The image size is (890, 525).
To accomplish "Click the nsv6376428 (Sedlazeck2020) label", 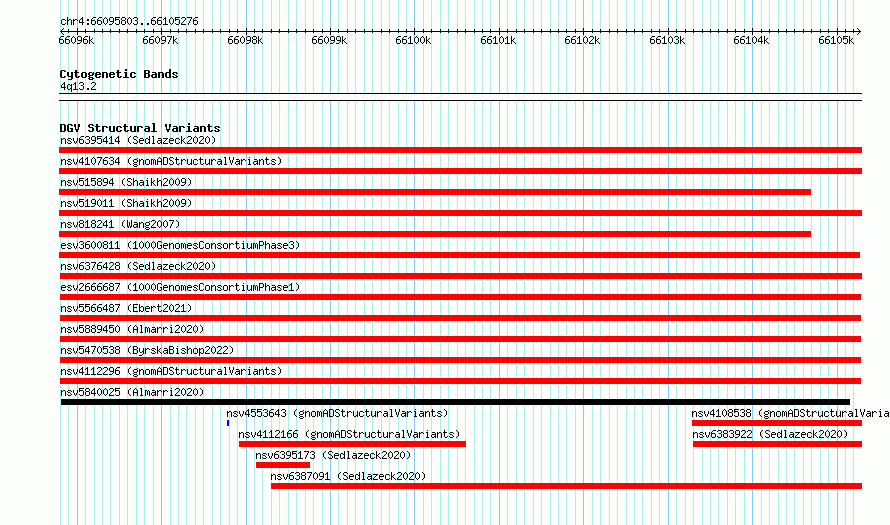I will (x=138, y=266).
